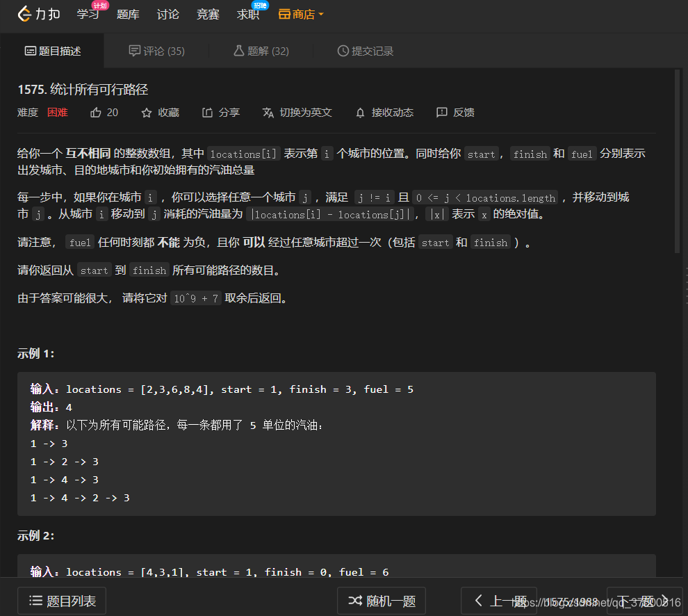
Task: Switch to the 评论 (35) tab
Action: pos(156,51)
